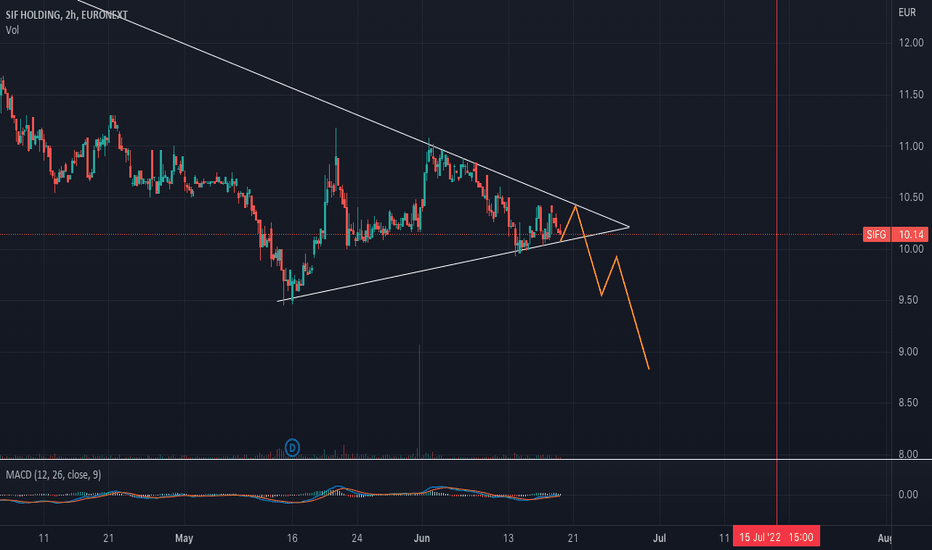Click the 12.00 price axis value
Image resolution: width=932 pixels, height=550 pixels.
pos(911,43)
